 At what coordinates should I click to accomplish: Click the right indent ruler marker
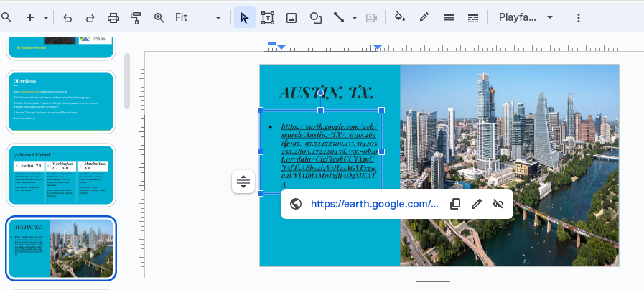378,48
